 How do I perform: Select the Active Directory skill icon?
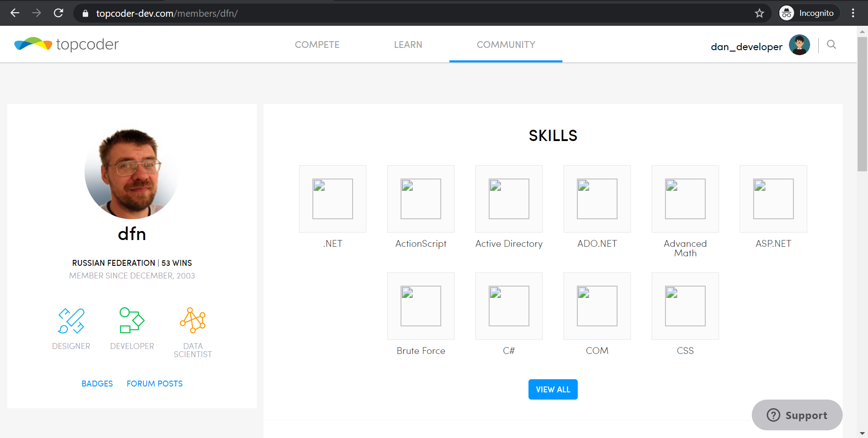pos(509,199)
